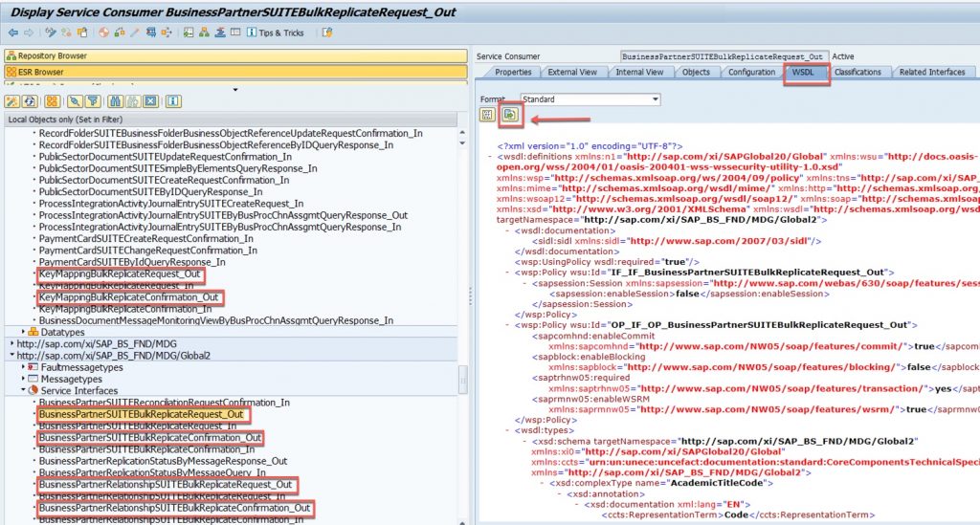Open the ESR Browser panel
The image size is (980, 525).
[235, 72]
